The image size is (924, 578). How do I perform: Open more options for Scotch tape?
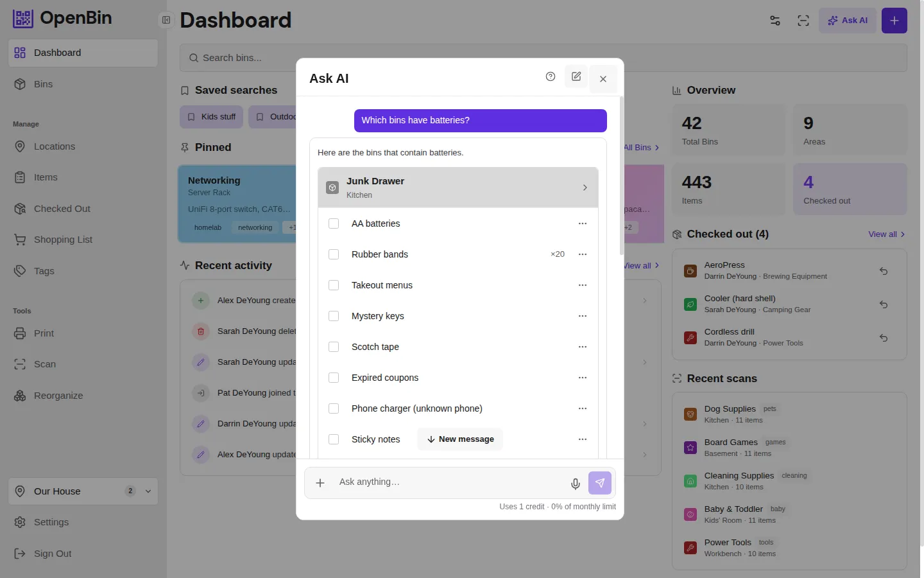click(583, 347)
